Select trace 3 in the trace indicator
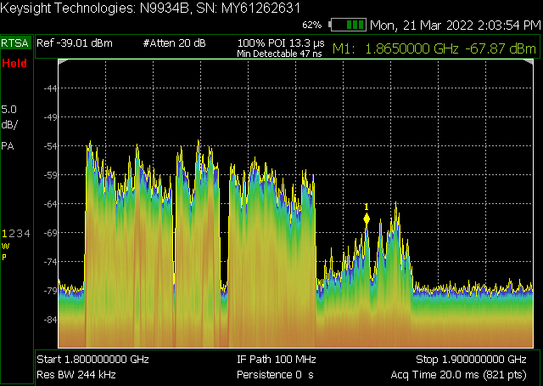543x386 pixels. point(19,234)
